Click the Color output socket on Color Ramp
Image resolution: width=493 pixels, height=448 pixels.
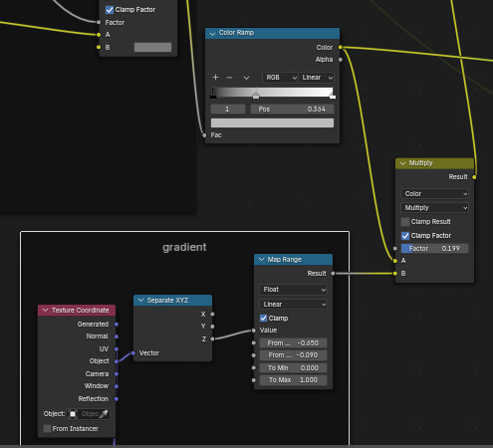pyautogui.click(x=341, y=48)
